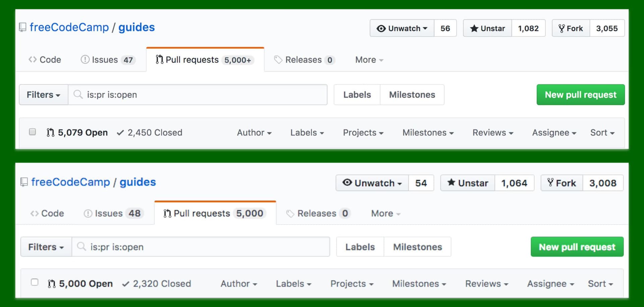Check the select-all checkbox in the bottom repo list
The height and width of the screenshot is (307, 644).
35,282
